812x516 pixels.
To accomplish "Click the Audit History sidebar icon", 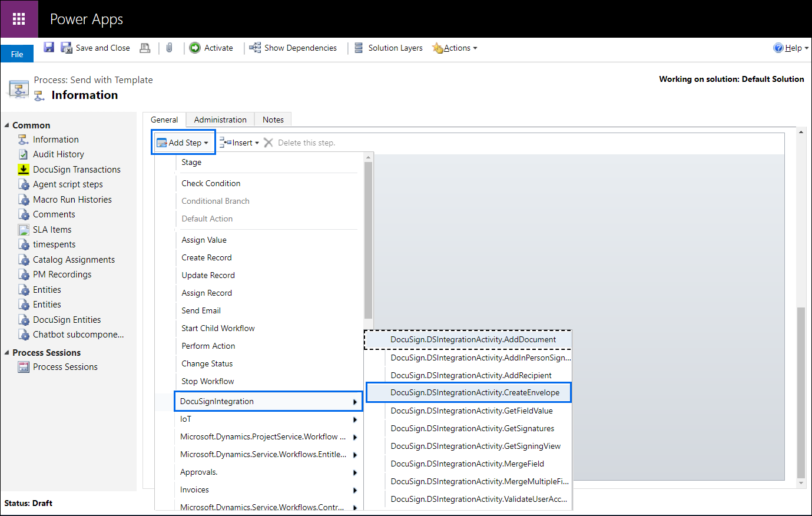I will coord(24,154).
